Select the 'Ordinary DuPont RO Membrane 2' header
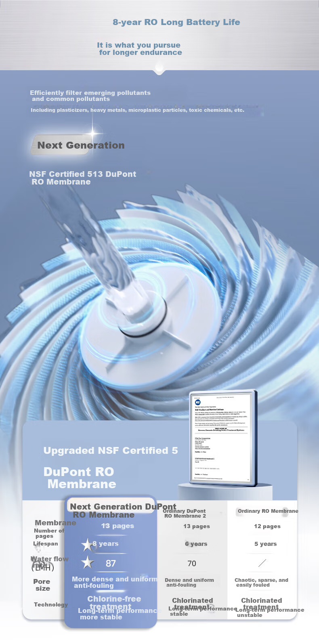The width and height of the screenshot is (319, 644). coord(185,513)
